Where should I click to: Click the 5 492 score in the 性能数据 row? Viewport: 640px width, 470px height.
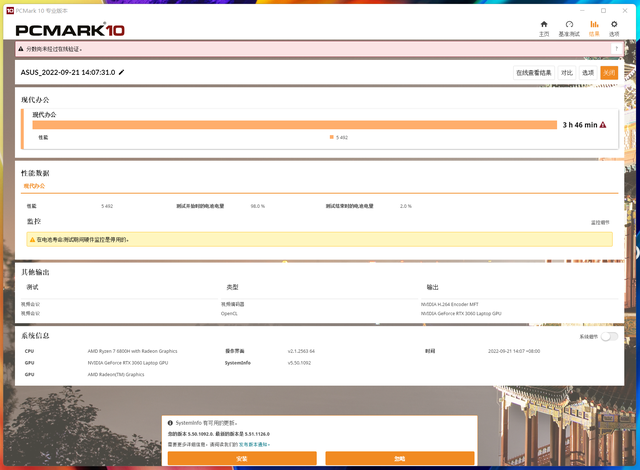107,206
